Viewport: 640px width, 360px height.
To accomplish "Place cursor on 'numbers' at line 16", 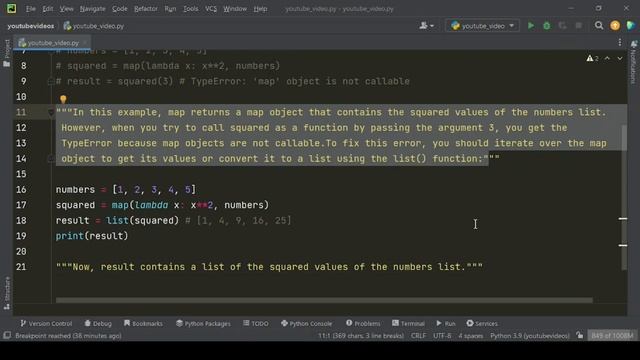I will tap(75, 189).
